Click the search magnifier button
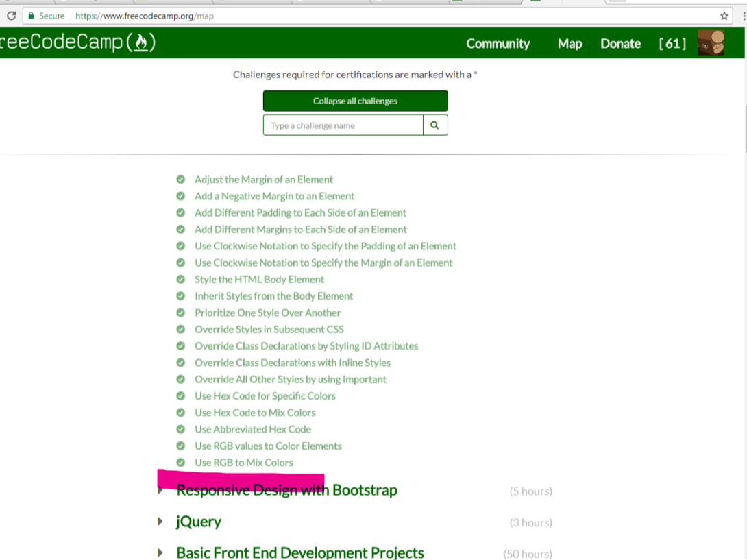747x560 pixels. click(434, 125)
